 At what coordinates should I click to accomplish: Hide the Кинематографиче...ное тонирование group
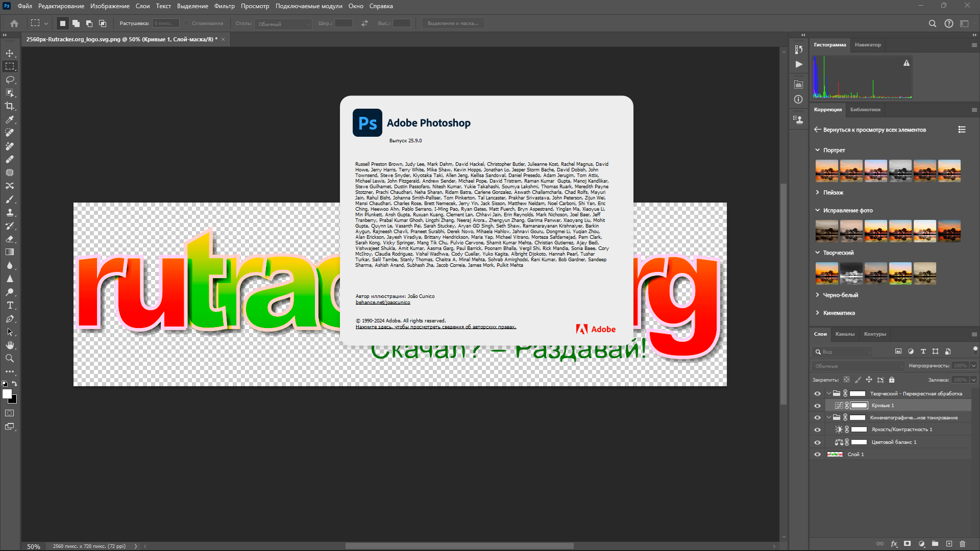[817, 418]
